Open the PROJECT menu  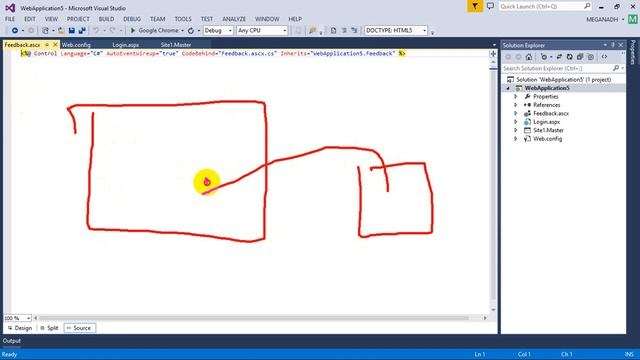[x=78, y=19]
